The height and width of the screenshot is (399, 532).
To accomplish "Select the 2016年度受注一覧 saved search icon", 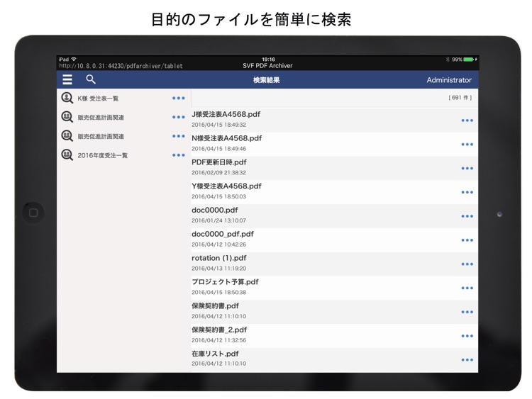I will coord(67,155).
